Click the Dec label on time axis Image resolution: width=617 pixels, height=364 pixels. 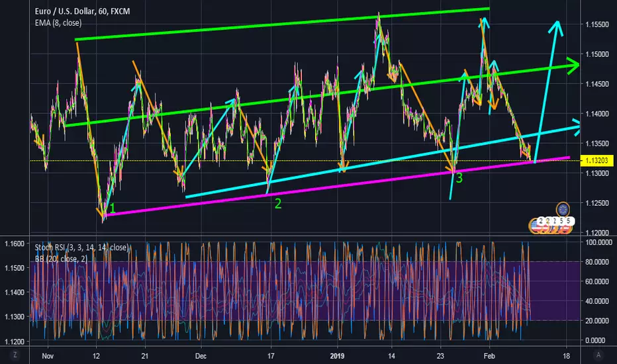[x=201, y=356]
